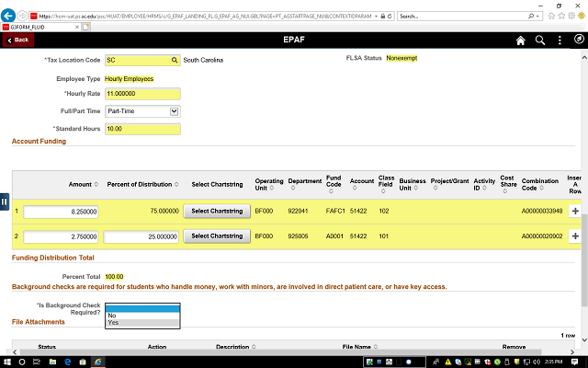The width and height of the screenshot is (588, 368).
Task: Open File Explorer from taskbar
Action: coord(52,362)
